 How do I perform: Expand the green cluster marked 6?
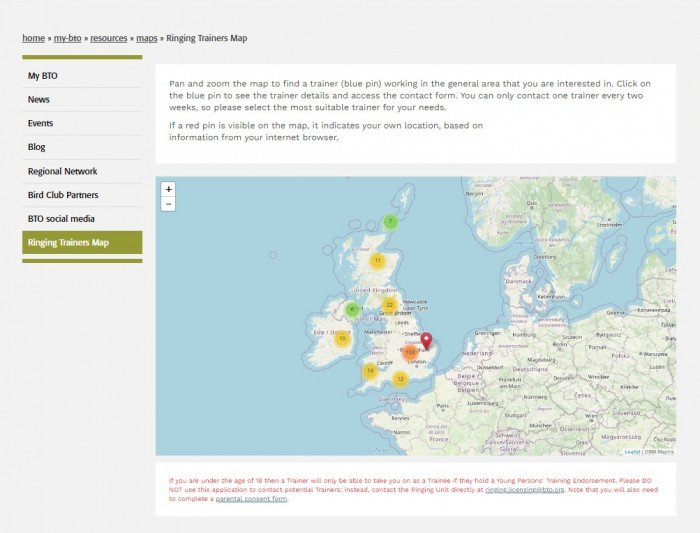[x=352, y=309]
